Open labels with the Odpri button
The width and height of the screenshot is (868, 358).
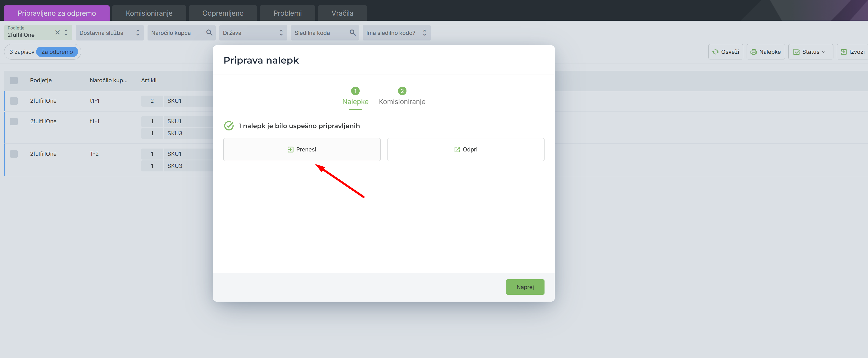pyautogui.click(x=465, y=149)
